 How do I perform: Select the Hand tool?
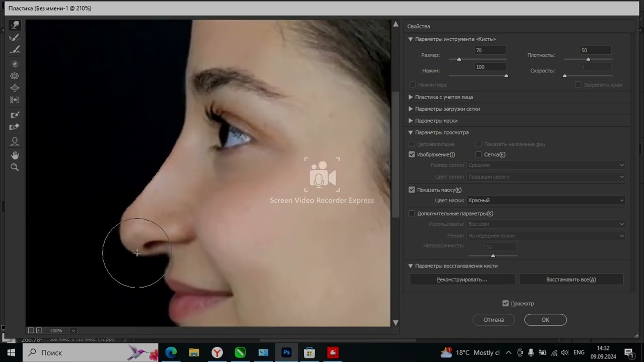15,155
